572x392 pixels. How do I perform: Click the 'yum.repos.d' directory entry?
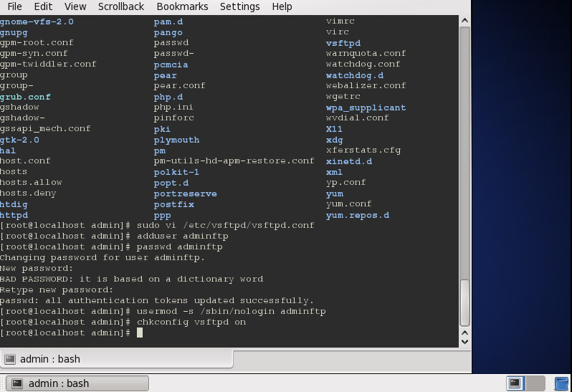[x=358, y=215]
